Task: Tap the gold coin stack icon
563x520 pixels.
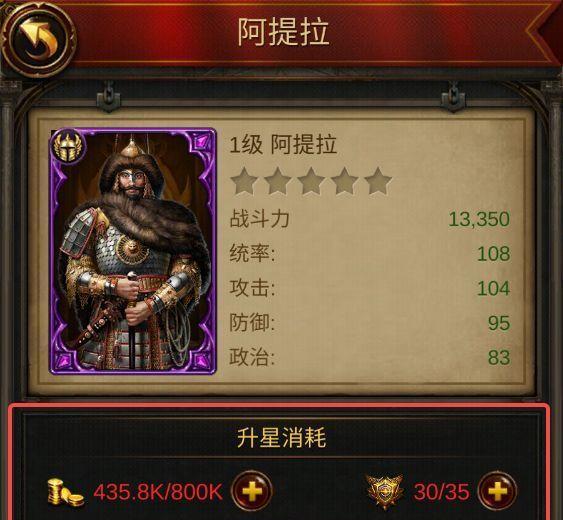Action: [65, 492]
